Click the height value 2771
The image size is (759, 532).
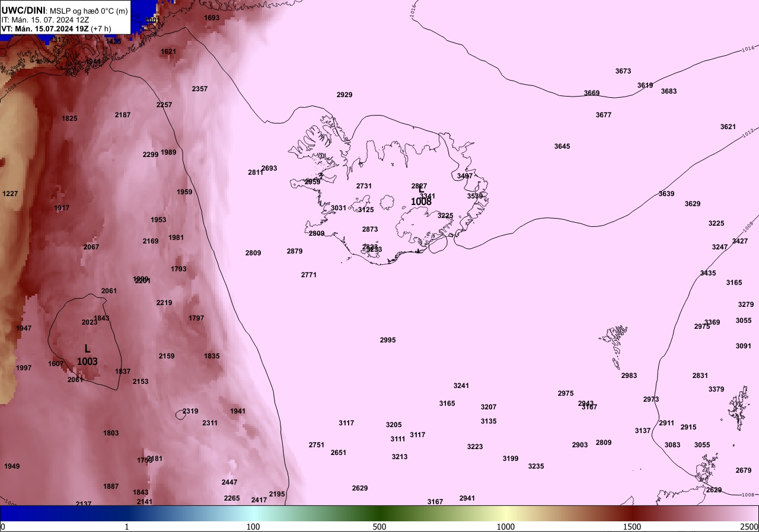(309, 275)
